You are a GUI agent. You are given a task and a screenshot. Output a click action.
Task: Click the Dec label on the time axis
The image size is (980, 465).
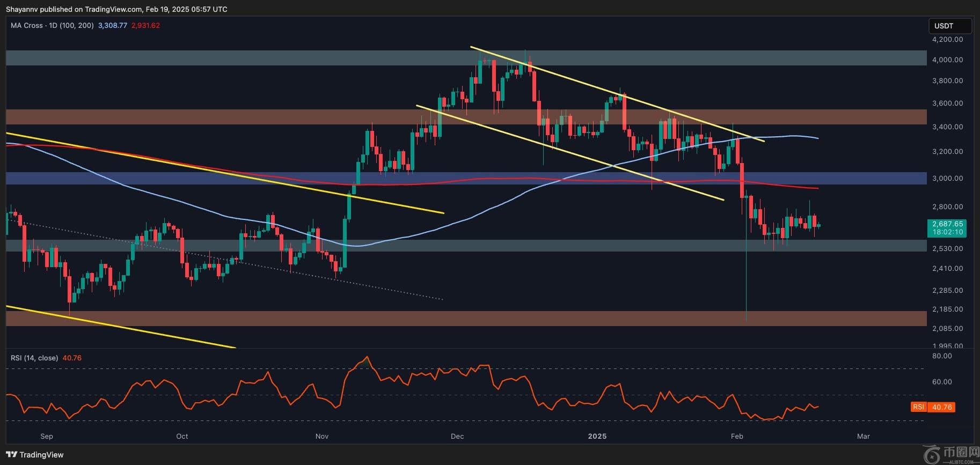coord(457,436)
